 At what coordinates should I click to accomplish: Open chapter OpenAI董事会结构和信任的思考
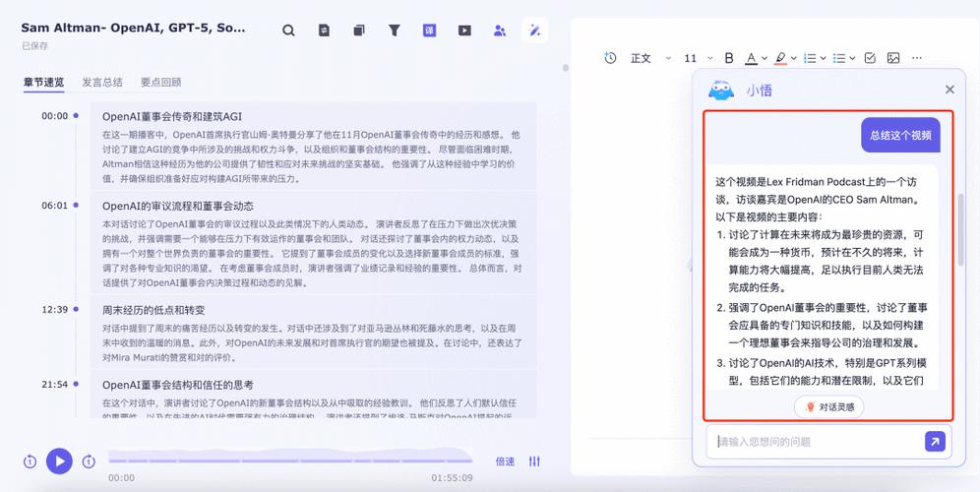pyautogui.click(x=177, y=385)
